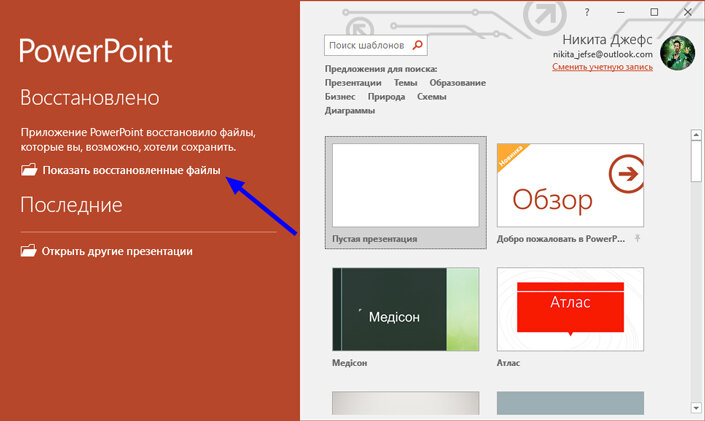The image size is (705, 421).
Task: Select Диаграммы search suggestion
Action: (x=350, y=111)
